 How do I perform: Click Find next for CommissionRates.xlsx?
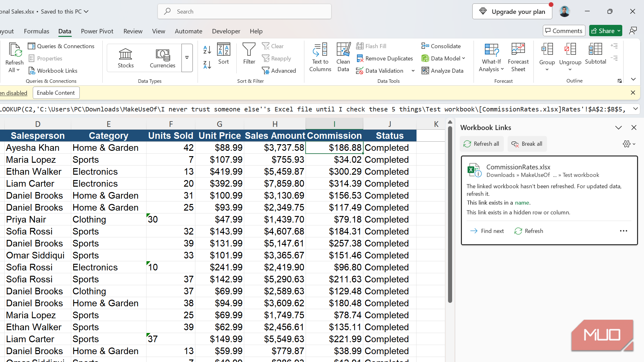(x=487, y=231)
